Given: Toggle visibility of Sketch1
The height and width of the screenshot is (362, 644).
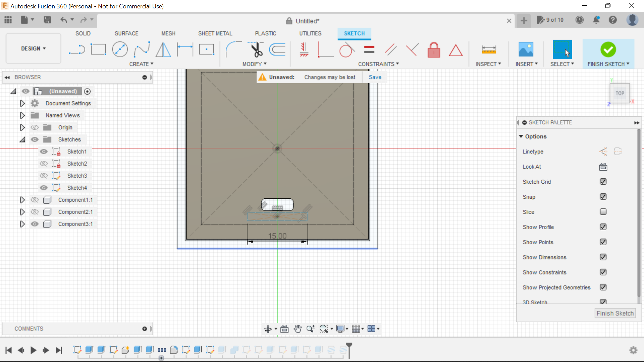Looking at the screenshot, I should [x=44, y=152].
